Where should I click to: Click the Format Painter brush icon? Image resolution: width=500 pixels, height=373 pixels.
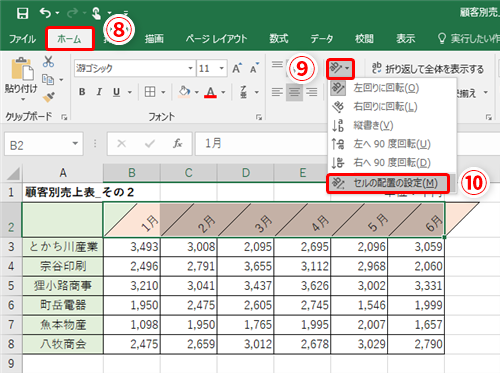49,97
